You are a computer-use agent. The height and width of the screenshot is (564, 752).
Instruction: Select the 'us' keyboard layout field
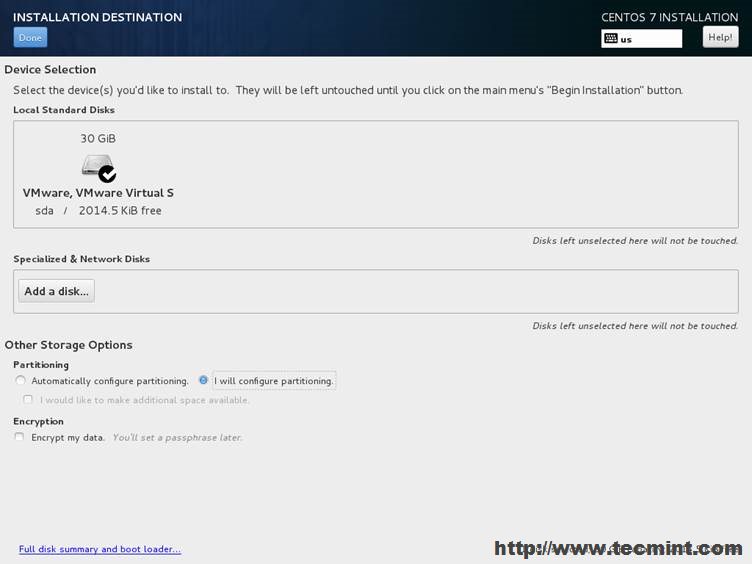tap(642, 39)
